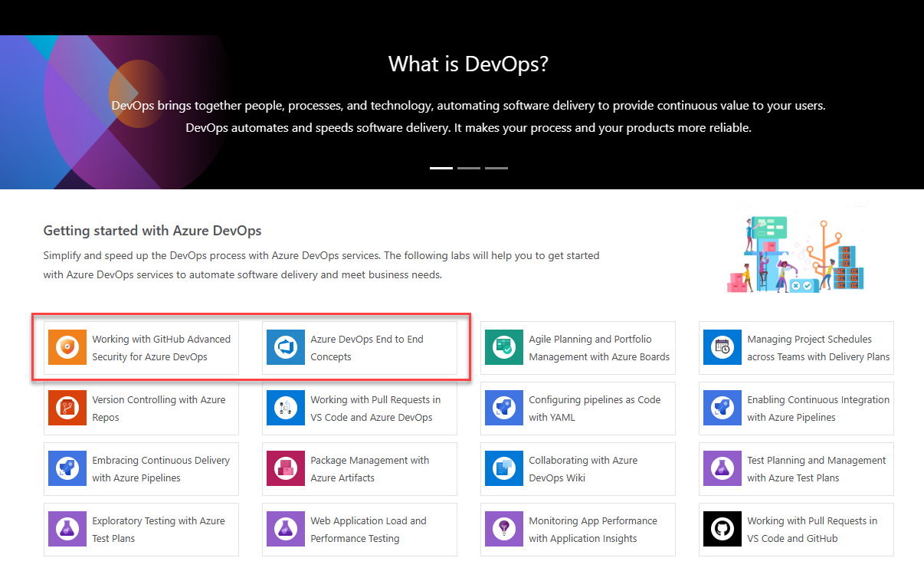Click the orange GitHub Advanced Security shield icon
This screenshot has width=924, height=581.
(x=67, y=348)
